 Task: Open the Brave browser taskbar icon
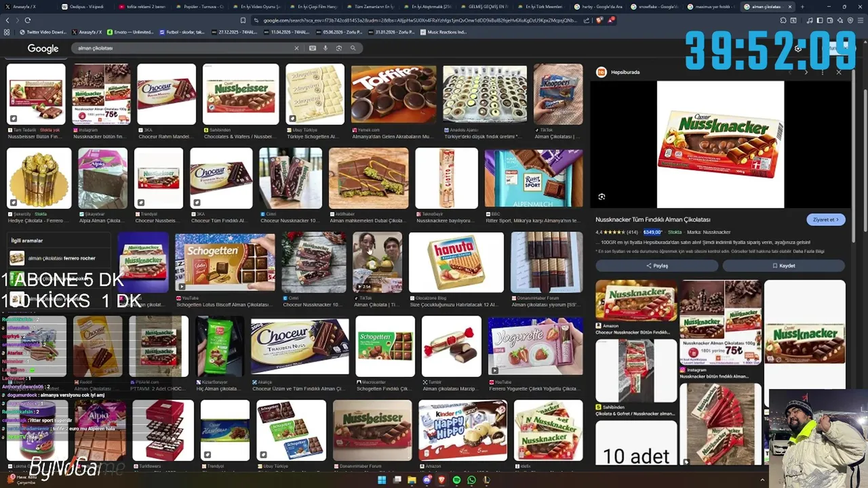point(441,480)
